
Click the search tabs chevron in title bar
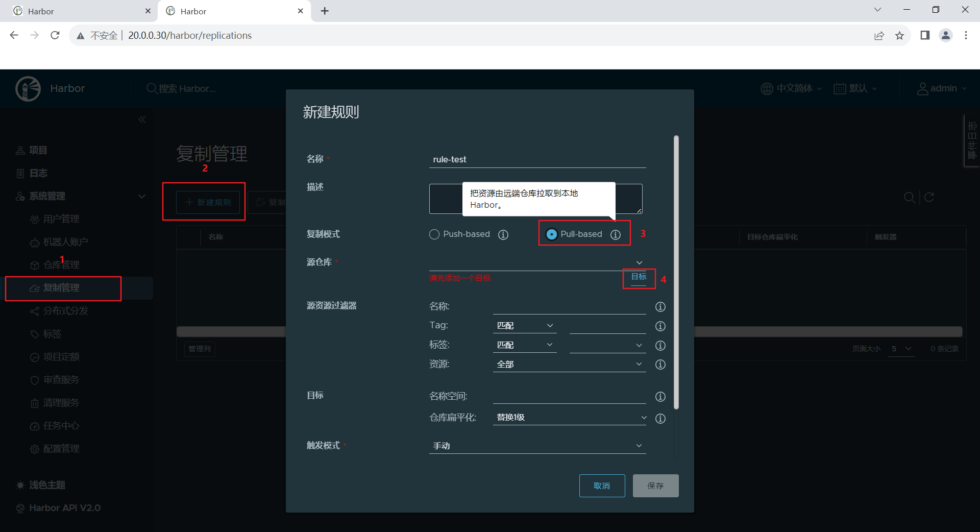pyautogui.click(x=877, y=10)
